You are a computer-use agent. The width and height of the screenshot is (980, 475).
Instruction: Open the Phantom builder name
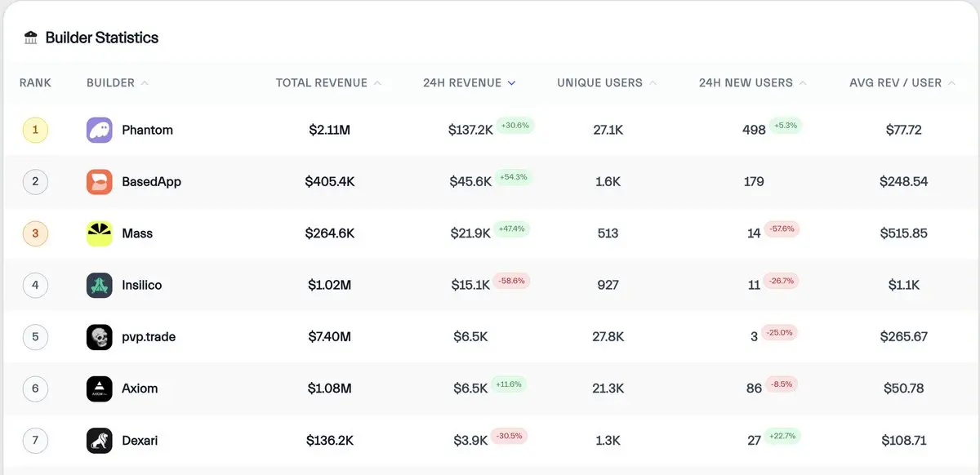coord(147,130)
